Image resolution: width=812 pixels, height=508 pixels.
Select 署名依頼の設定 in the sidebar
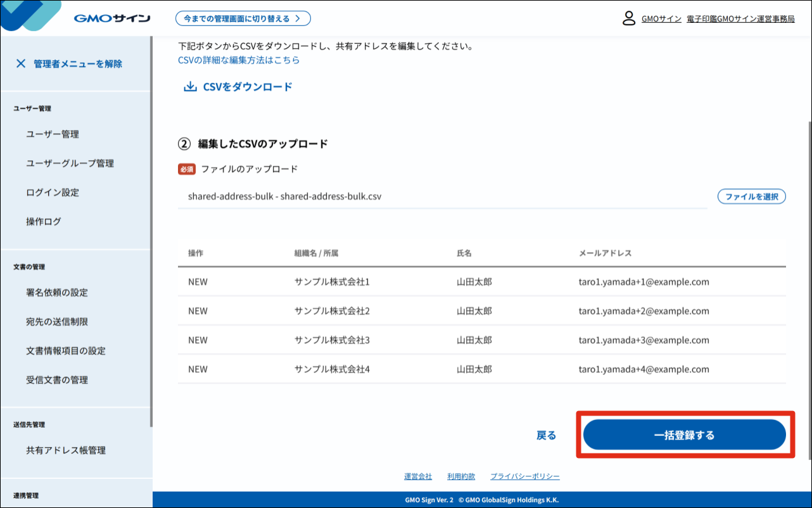[x=57, y=293]
